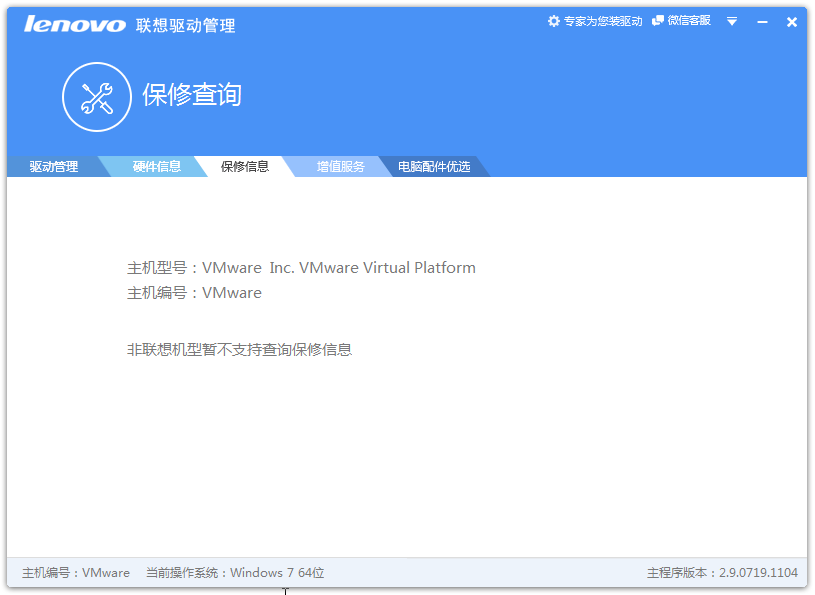Viewport: 815px width, 595px height.
Task: Click the WeChat customer service chat icon
Action: pos(658,21)
